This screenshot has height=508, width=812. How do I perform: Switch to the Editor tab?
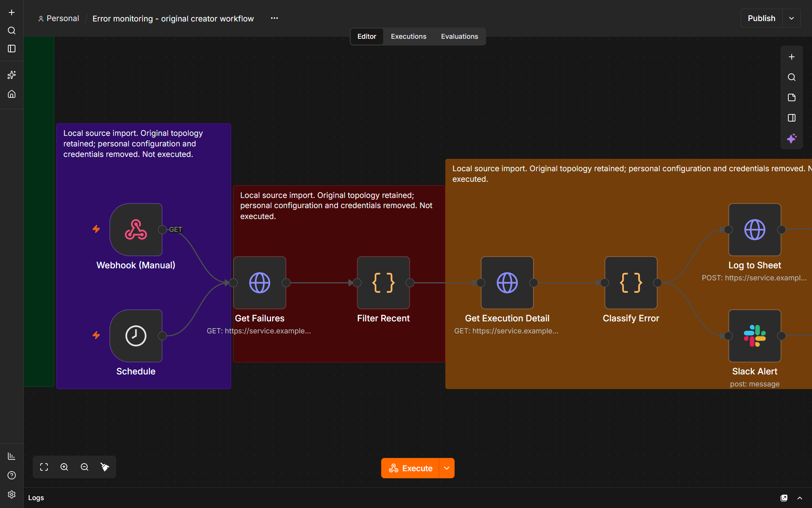[367, 37]
